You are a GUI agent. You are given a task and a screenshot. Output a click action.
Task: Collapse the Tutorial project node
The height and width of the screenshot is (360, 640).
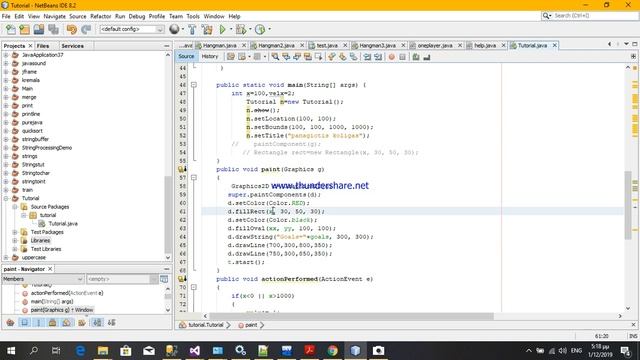point(6,198)
